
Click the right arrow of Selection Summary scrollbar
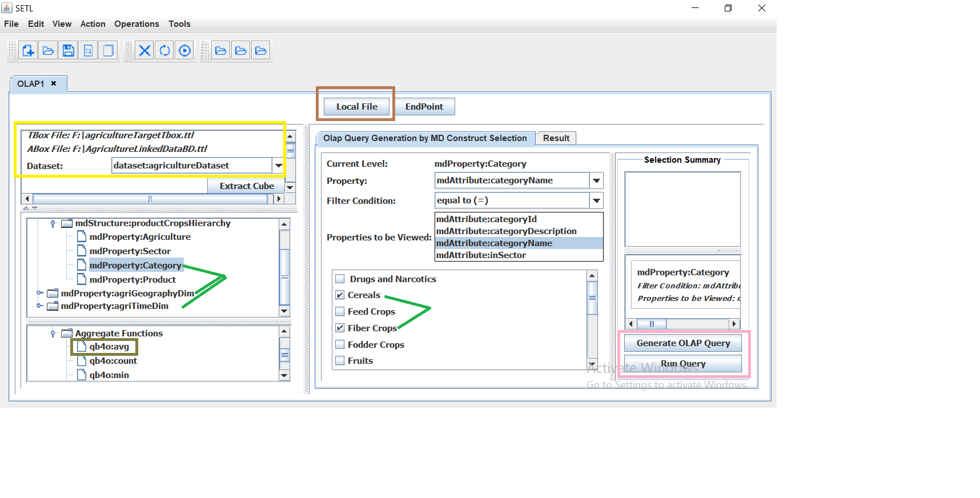(x=734, y=324)
